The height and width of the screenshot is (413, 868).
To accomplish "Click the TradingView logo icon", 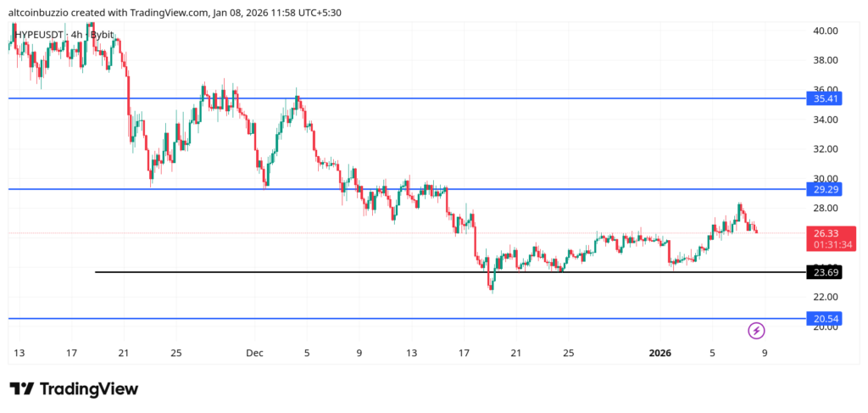I will click(x=23, y=388).
